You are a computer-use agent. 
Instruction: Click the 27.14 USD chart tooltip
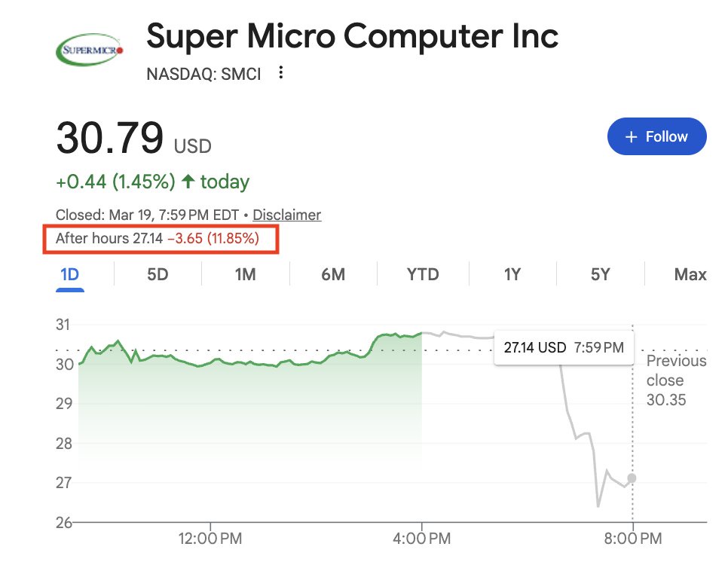(x=563, y=347)
